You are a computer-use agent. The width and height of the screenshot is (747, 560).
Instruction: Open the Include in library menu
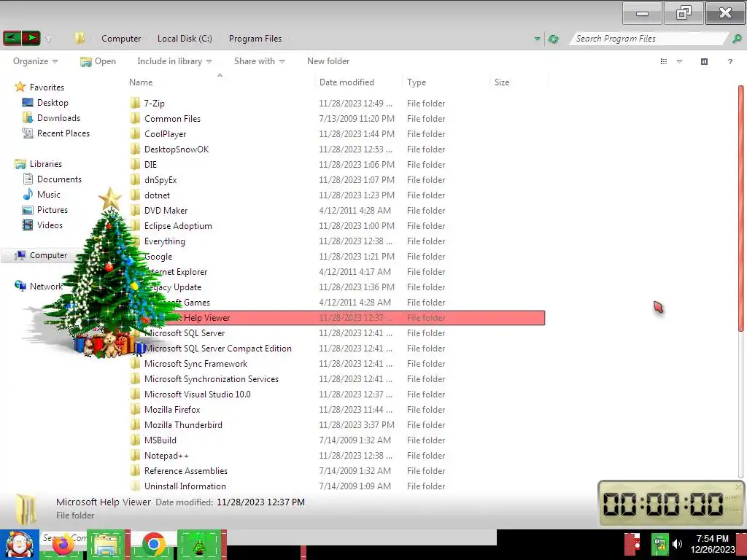[x=174, y=61]
